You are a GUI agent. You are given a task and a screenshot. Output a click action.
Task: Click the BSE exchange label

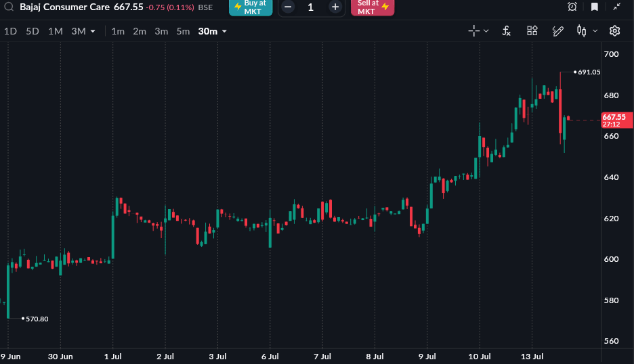click(205, 7)
